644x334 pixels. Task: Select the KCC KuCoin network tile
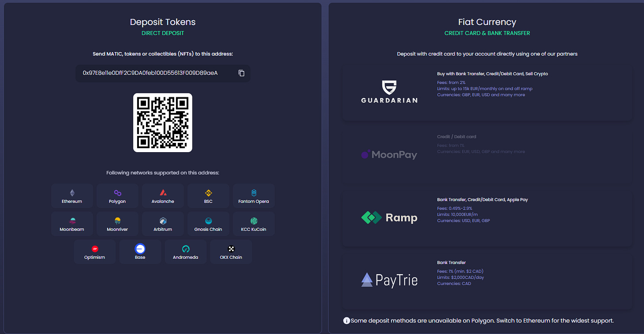click(254, 224)
